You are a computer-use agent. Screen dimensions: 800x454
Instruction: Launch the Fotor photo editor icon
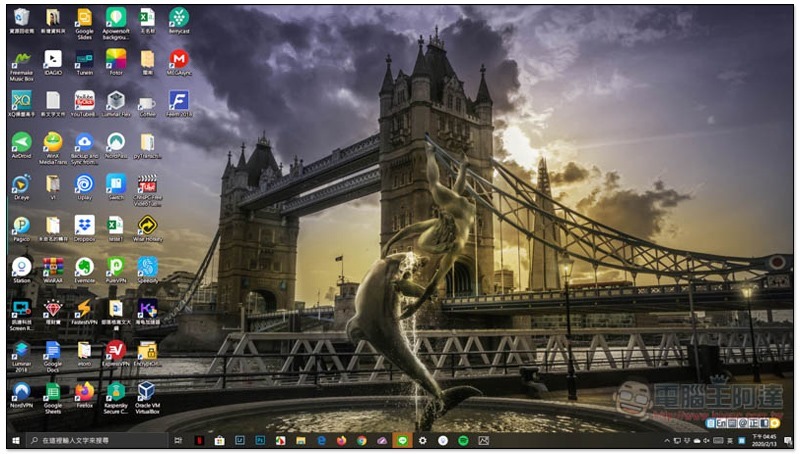tap(116, 62)
